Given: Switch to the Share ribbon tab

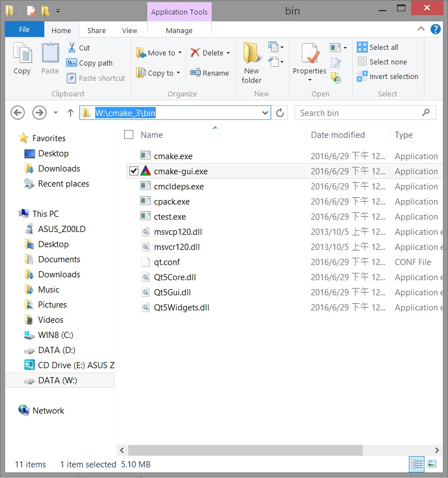Looking at the screenshot, I should (96, 30).
